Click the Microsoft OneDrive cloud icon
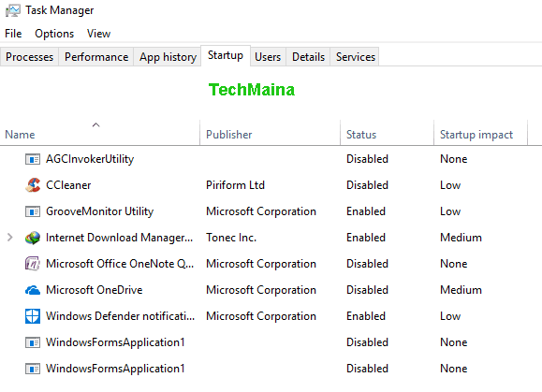Screen dimensions: 542x392 33,290
